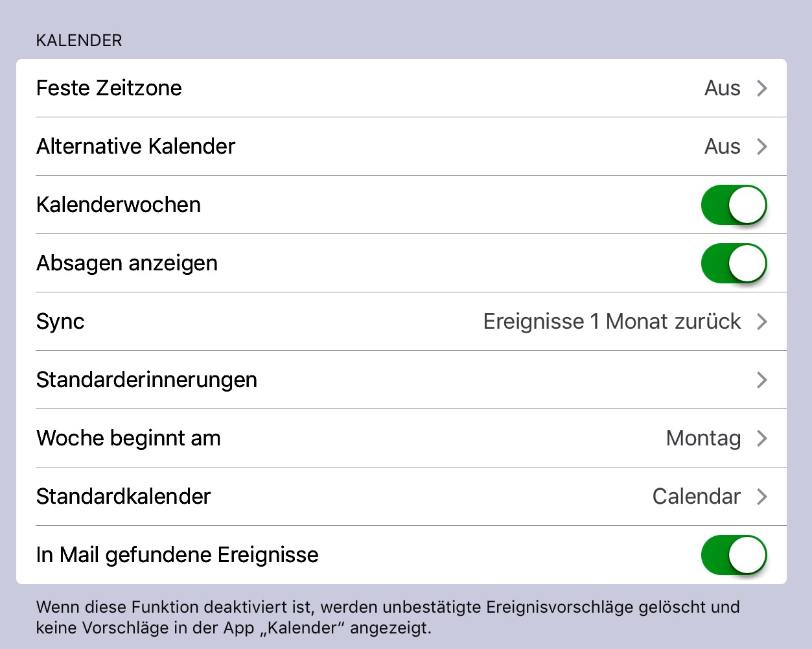Select the Sync menu row
This screenshot has width=812, height=649.
pos(401,322)
